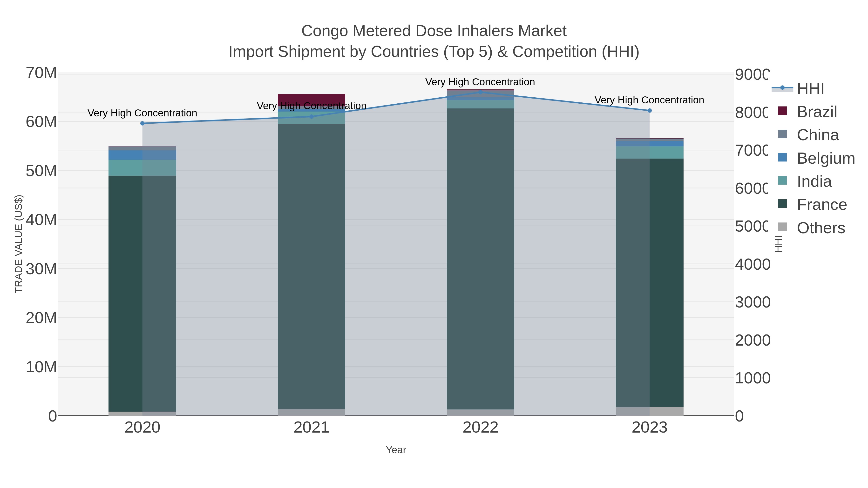Image resolution: width=868 pixels, height=488 pixels.
Task: Click the France segment of 2022 bar
Action: tap(481, 259)
